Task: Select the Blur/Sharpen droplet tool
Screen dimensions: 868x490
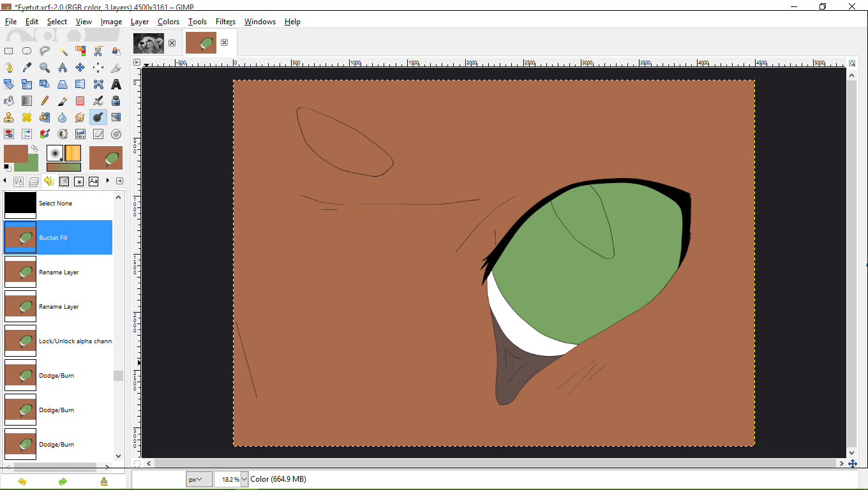Action: 63,117
